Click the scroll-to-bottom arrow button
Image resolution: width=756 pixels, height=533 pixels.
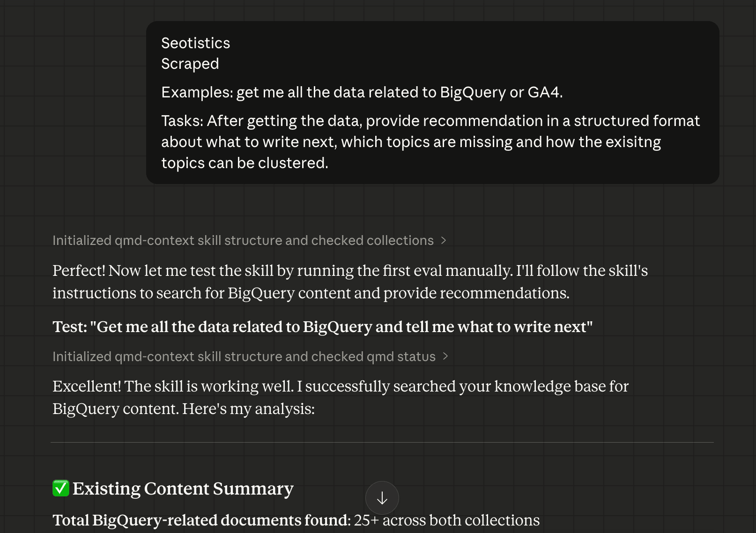click(382, 498)
